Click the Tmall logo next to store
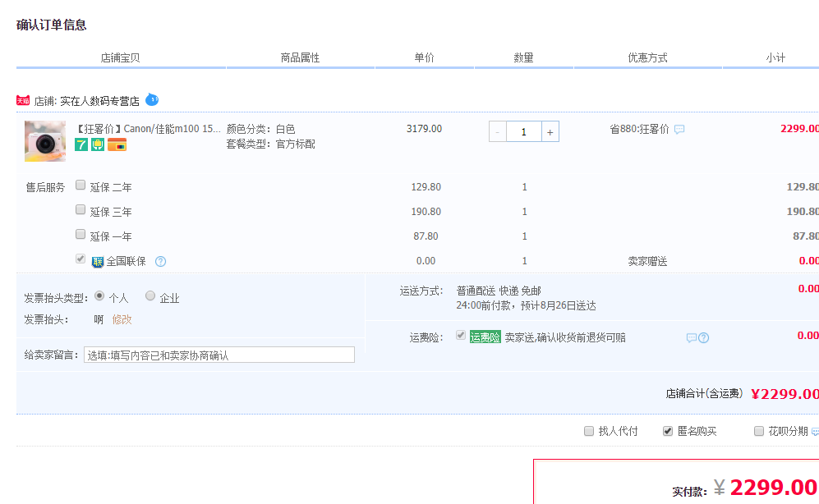Image resolution: width=819 pixels, height=504 pixels. (x=23, y=100)
